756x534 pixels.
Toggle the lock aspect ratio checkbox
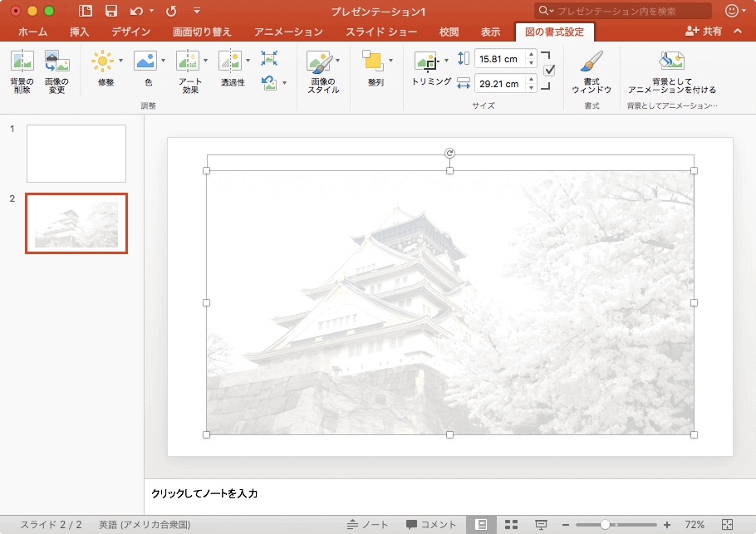tap(549, 71)
